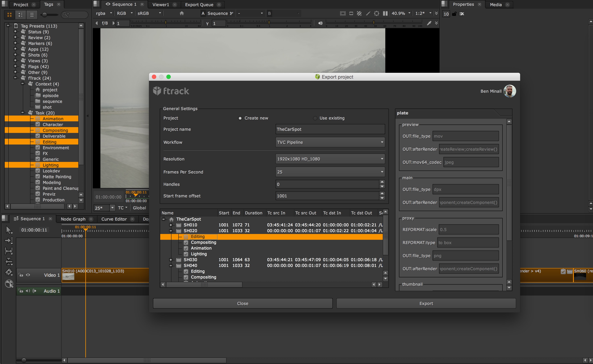This screenshot has width=593, height=364.
Task: Adjust the viewer volume slider
Action: (x=374, y=23)
